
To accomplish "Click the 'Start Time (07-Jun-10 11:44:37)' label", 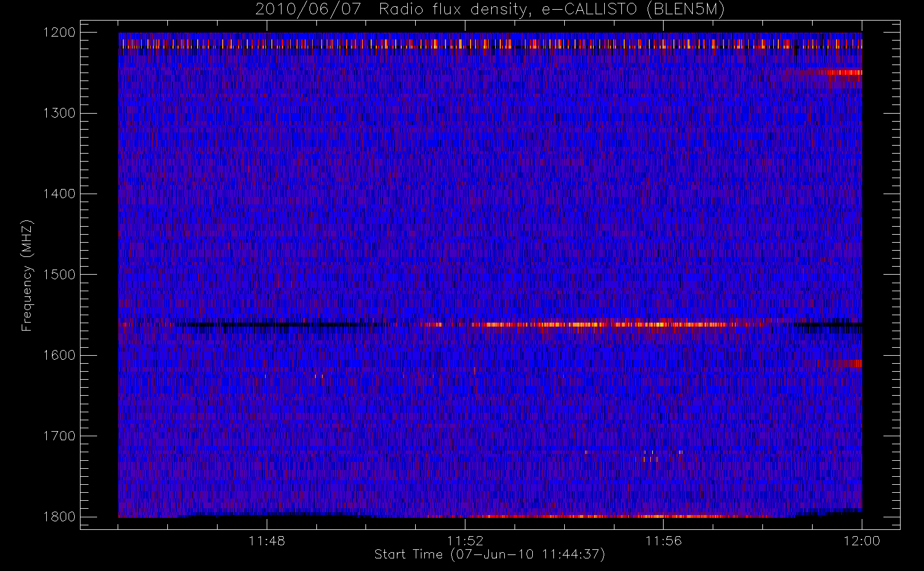I will pyautogui.click(x=489, y=554).
